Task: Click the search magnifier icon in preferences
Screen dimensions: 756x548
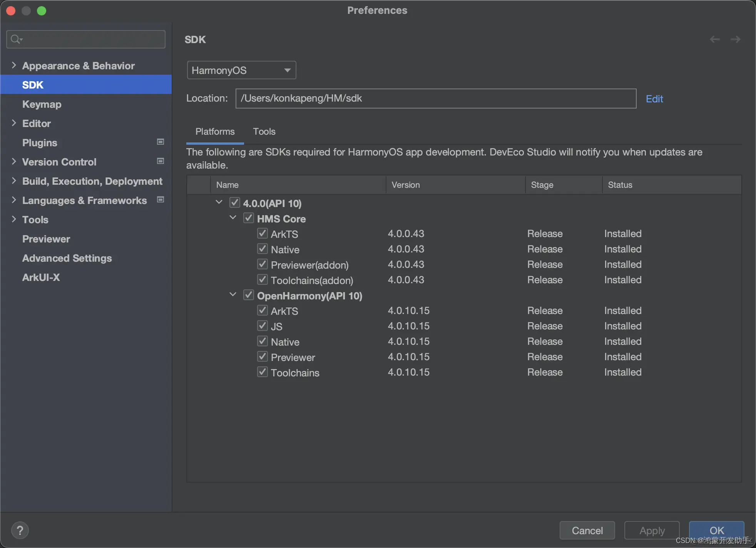Action: 16,39
